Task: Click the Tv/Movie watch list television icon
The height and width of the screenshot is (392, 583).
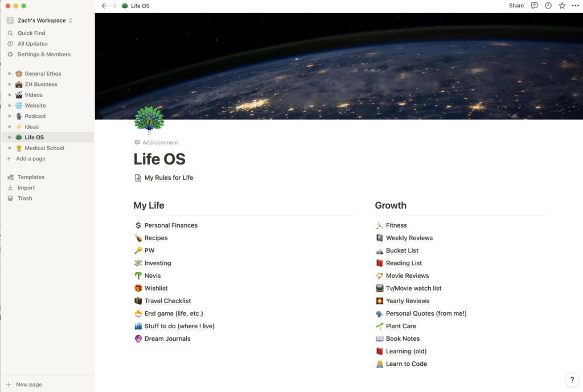Action: click(379, 288)
